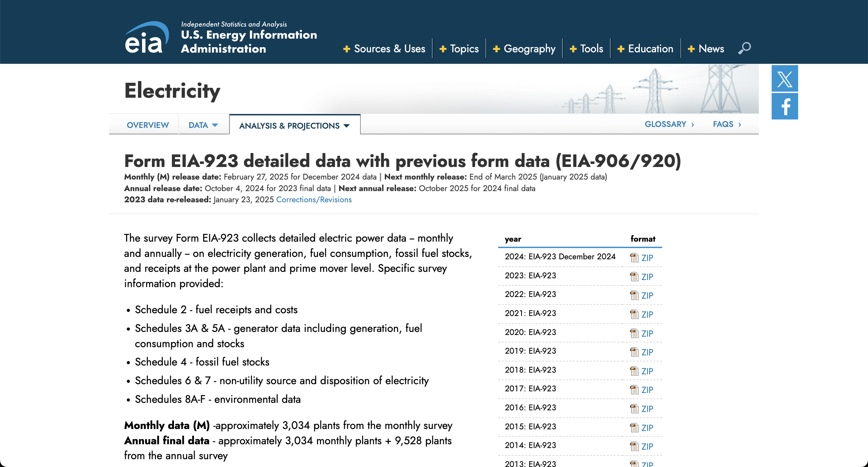This screenshot has width=868, height=467.
Task: Expand the News menu
Action: tap(706, 49)
